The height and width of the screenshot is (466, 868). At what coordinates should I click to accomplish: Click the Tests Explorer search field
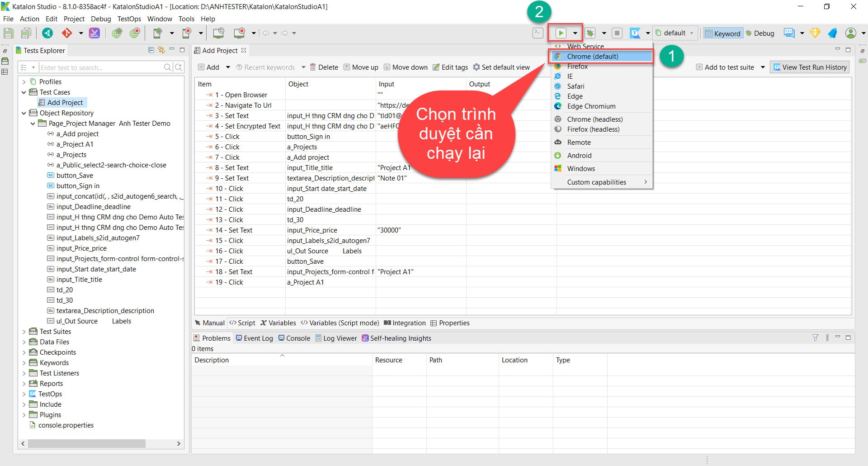click(x=101, y=67)
